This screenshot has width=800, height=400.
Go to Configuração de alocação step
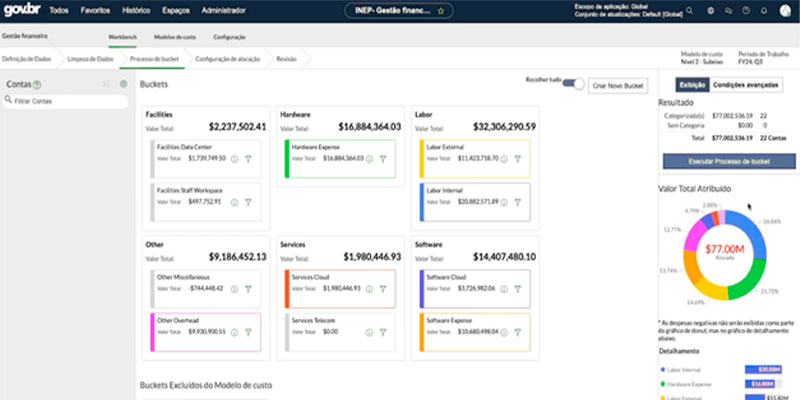point(228,59)
